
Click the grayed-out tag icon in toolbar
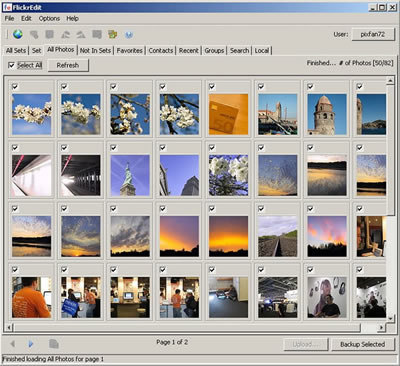tap(34, 34)
